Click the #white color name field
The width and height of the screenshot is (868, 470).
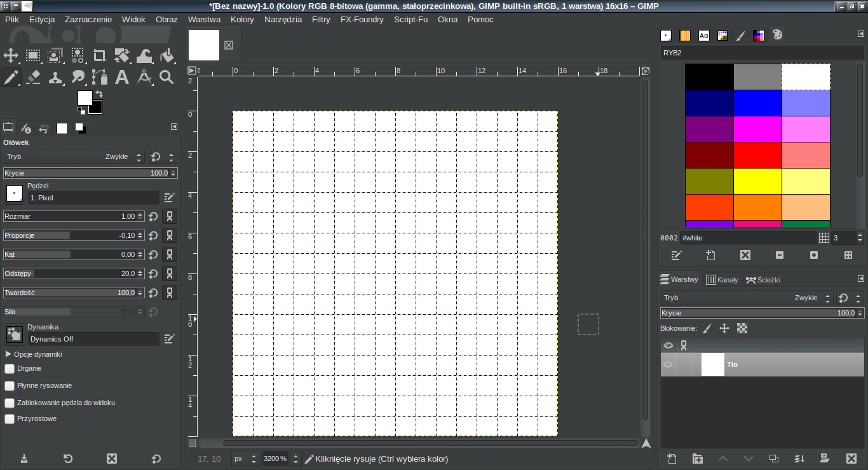point(748,238)
